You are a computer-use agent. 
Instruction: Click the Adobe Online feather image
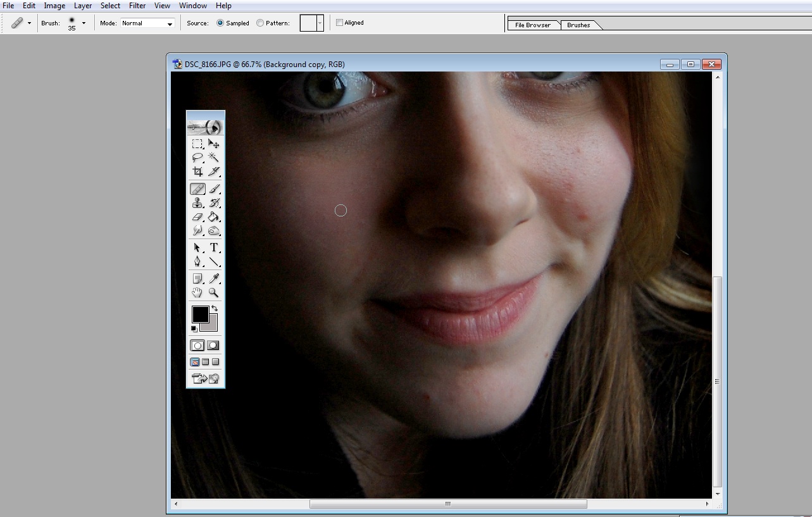pyautogui.click(x=206, y=127)
